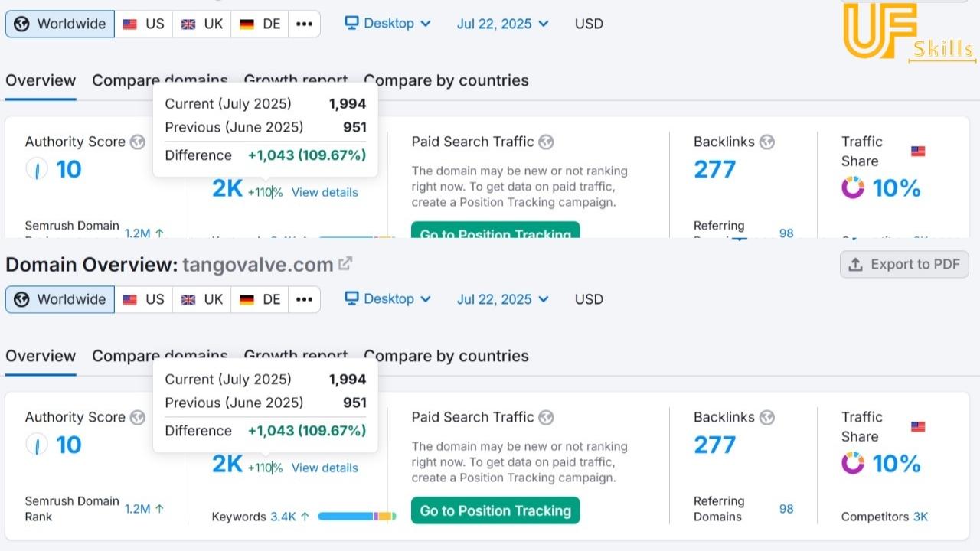This screenshot has height=551, width=980.
Task: Click 2K organic traffic value, lower panel
Action: click(227, 464)
